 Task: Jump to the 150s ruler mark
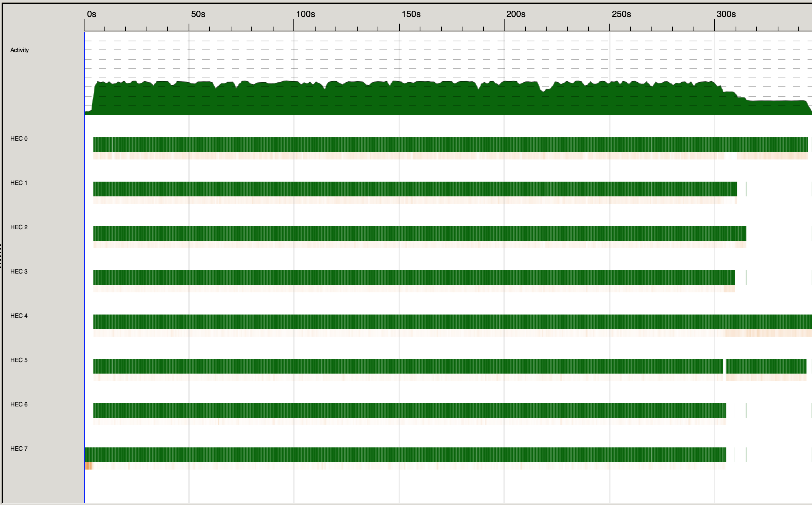(411, 14)
